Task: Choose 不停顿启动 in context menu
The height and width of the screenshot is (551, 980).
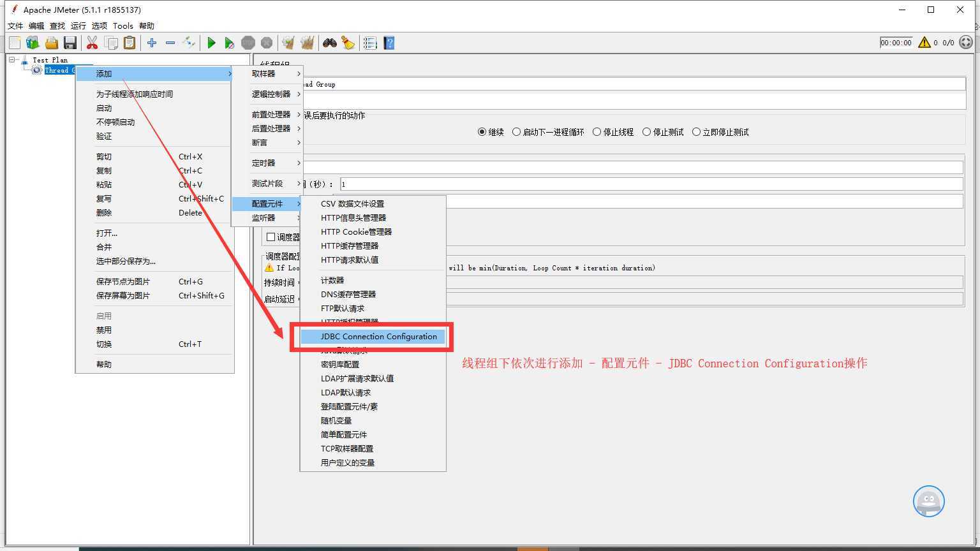Action: click(154, 122)
